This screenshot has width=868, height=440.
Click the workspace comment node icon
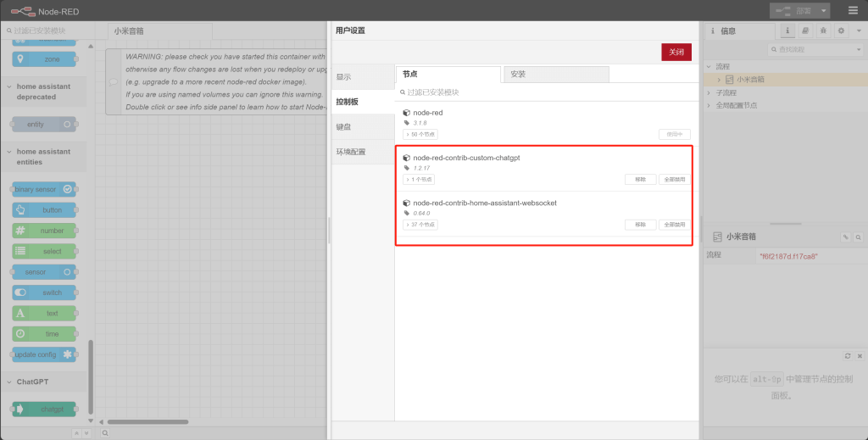(x=113, y=82)
